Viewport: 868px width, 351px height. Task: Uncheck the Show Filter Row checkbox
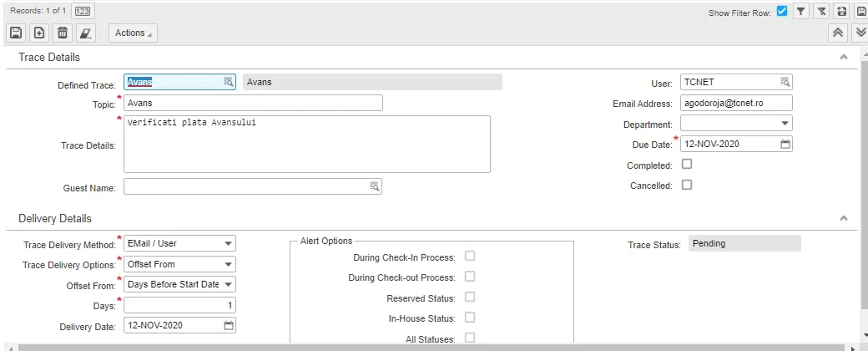[782, 11]
